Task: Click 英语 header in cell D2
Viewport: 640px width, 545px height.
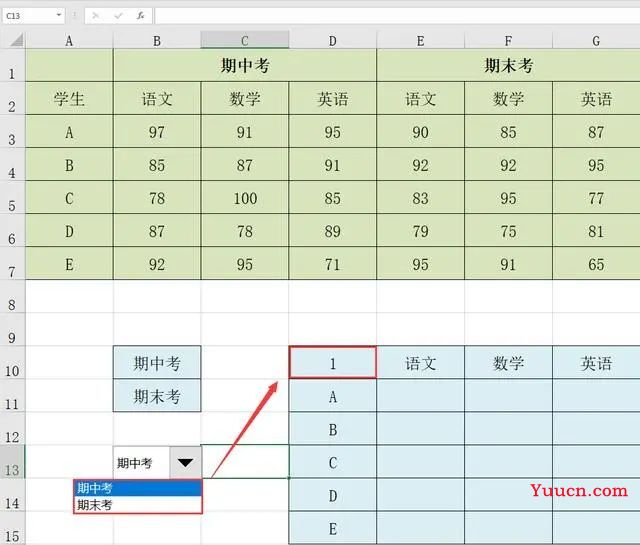Action: click(333, 98)
